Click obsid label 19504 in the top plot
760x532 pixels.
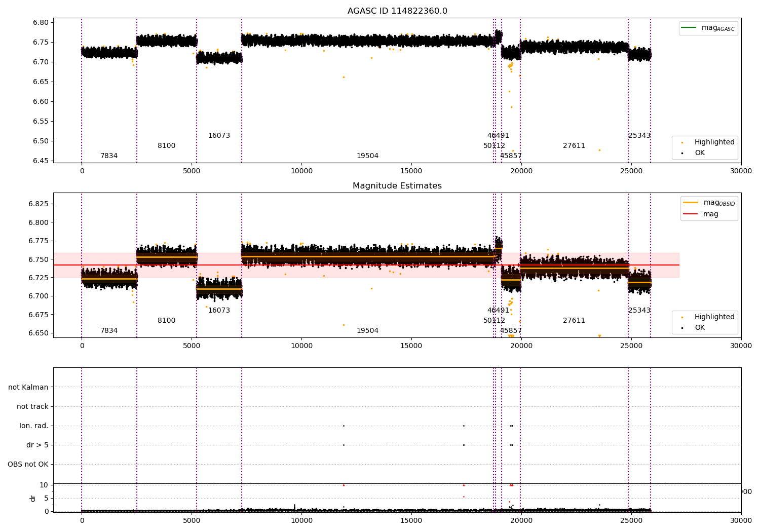(367, 156)
